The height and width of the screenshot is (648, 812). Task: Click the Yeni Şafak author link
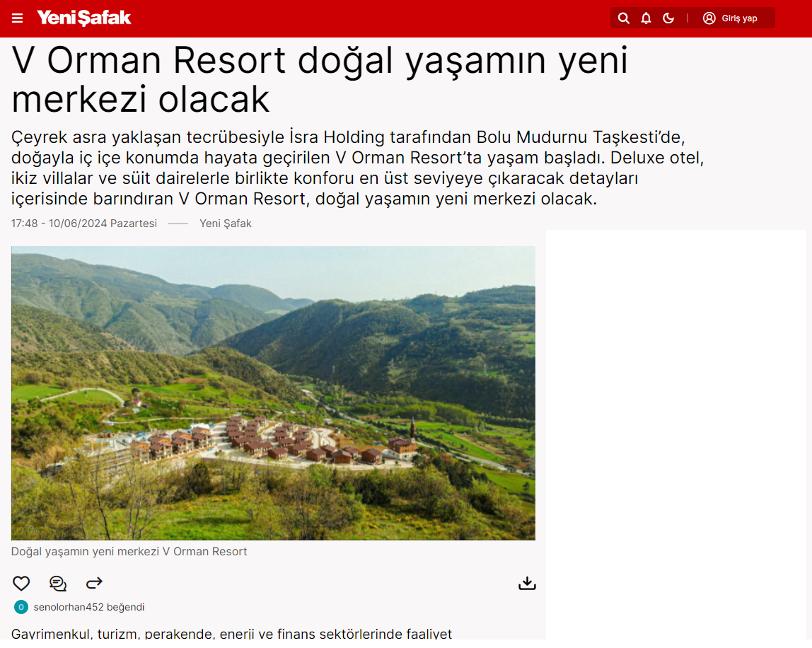tap(225, 224)
